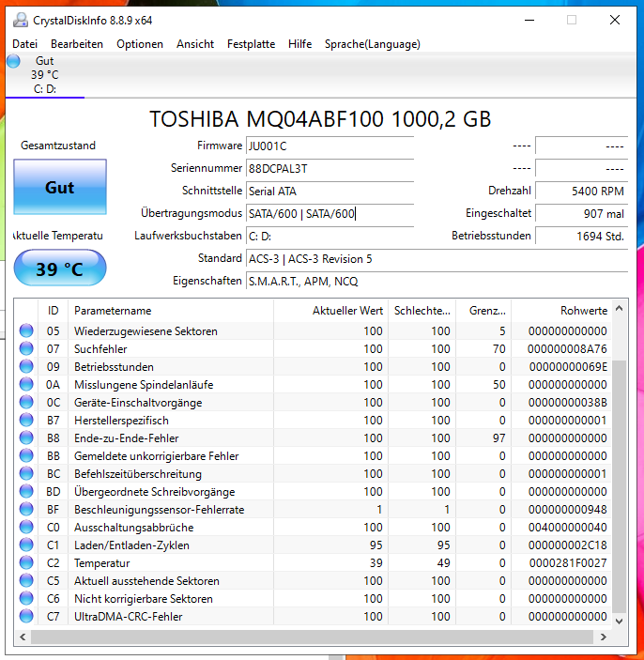Image resolution: width=644 pixels, height=660 pixels.
Task: Click status orb of Gemeldete unkorrigierbare Fehler row
Action: tap(26, 456)
